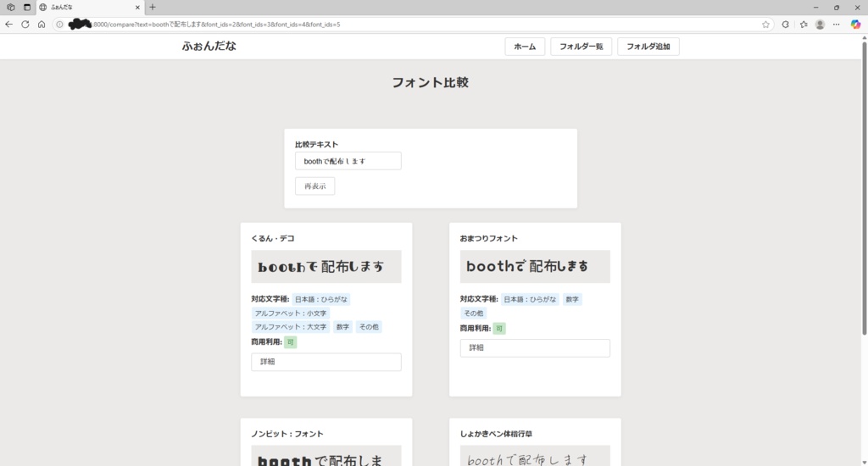Viewport: 868px width, 466px height.
Task: Open the tab actions menu icon
Action: pos(26,7)
